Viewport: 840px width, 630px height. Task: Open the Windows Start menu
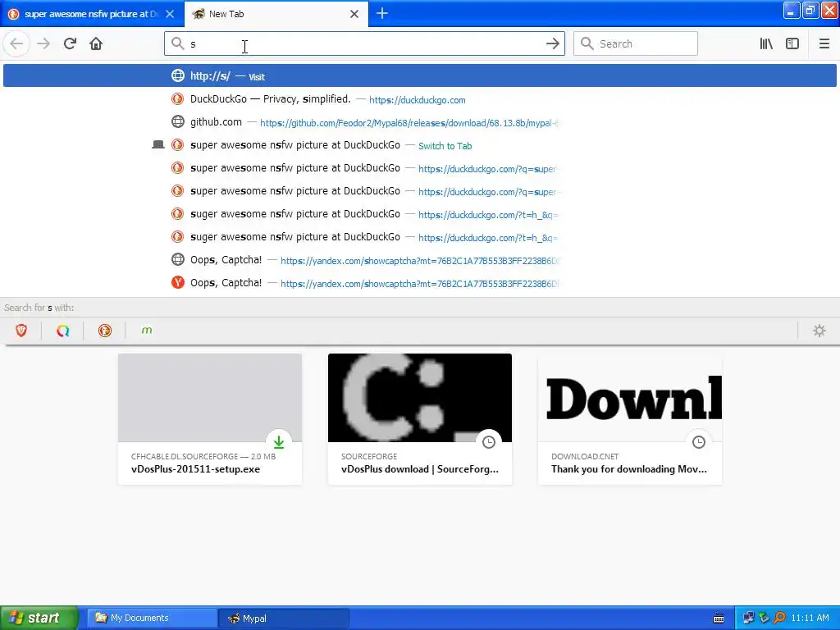(x=39, y=618)
